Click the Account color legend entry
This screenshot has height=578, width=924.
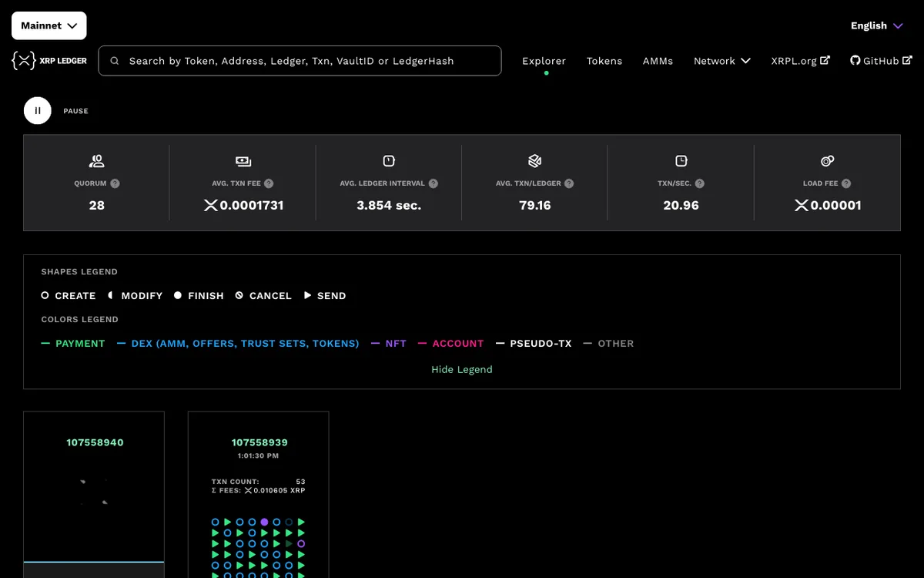(451, 344)
